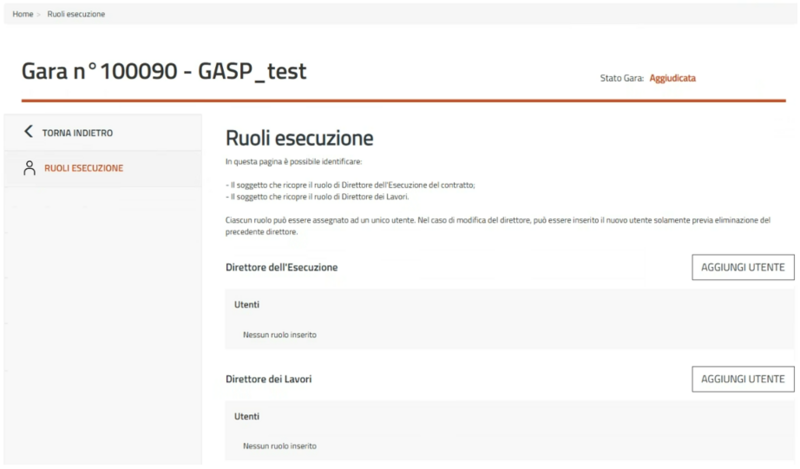This screenshot has height=469, width=800.
Task: Select the Direttore dei Lavori section heading
Action: point(275,380)
